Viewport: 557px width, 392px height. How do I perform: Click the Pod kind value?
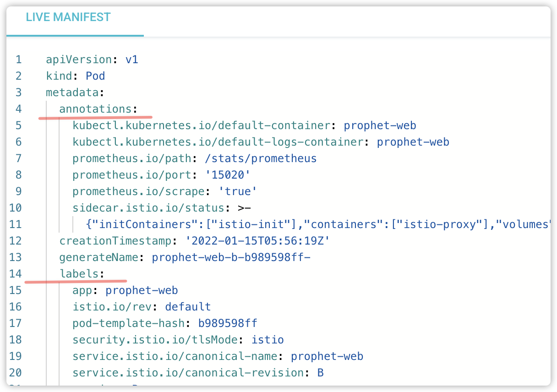(x=96, y=76)
